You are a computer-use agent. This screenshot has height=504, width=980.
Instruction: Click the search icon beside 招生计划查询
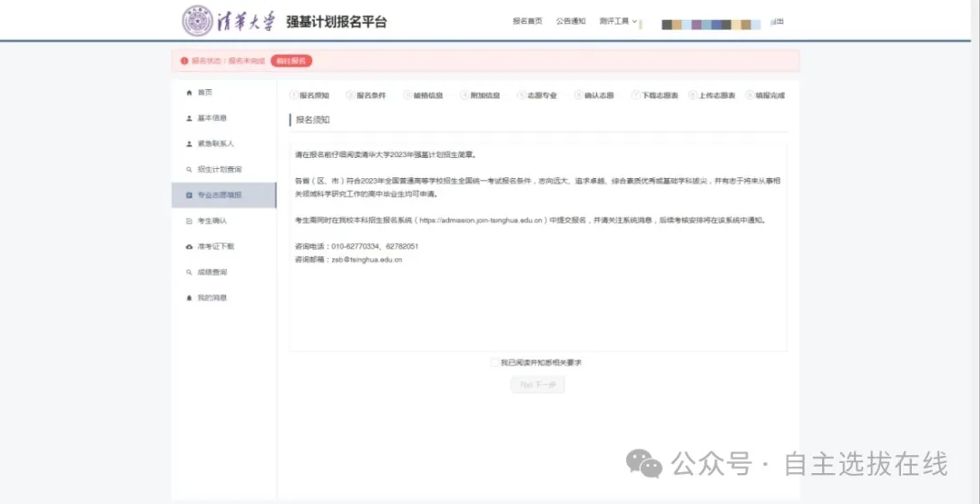189,170
